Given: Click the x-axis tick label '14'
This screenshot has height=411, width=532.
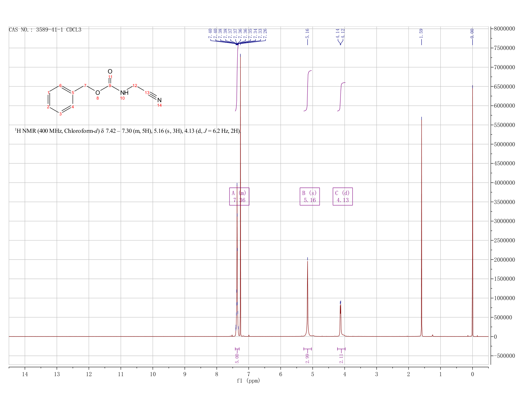Looking at the screenshot, I should 25,374.
